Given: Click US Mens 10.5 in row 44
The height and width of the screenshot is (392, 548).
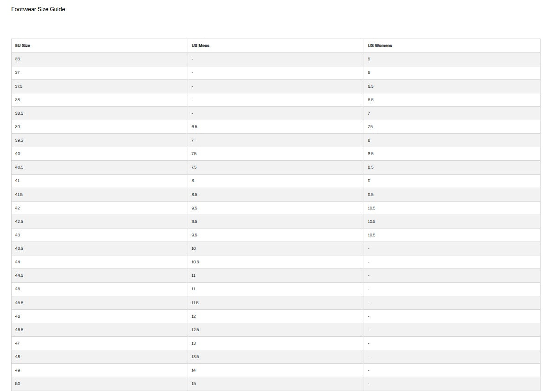Looking at the screenshot, I should (276, 262).
